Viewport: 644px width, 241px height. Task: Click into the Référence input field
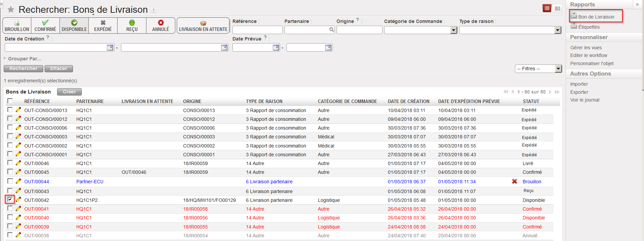pyautogui.click(x=257, y=30)
